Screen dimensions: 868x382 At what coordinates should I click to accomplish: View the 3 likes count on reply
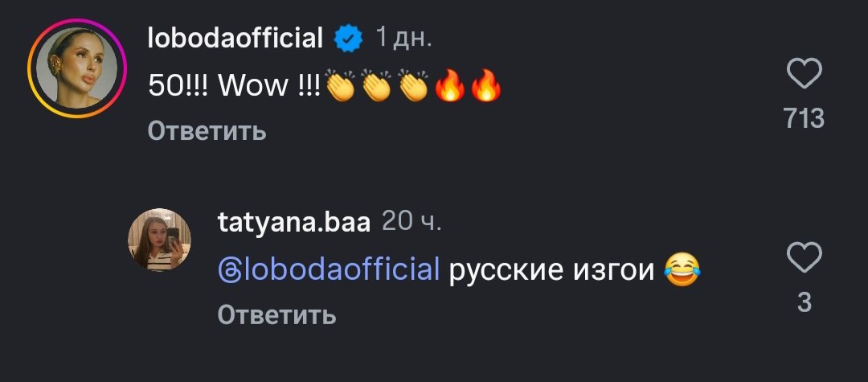804,302
